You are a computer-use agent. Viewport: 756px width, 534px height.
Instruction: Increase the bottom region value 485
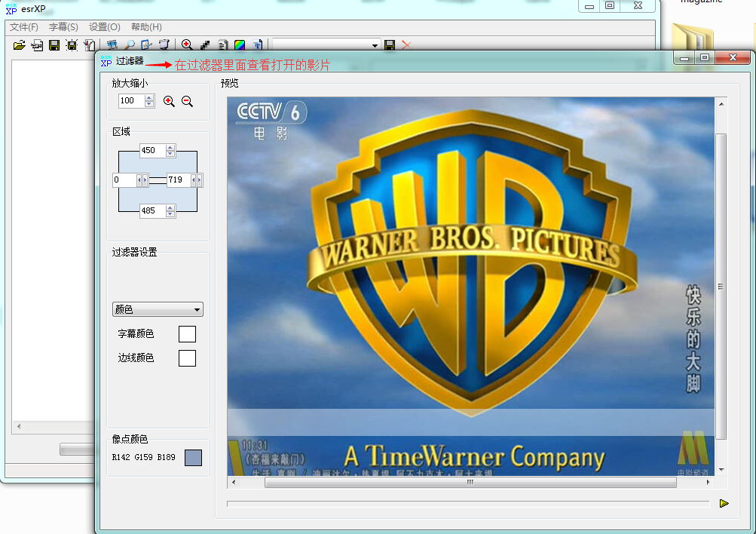click(x=170, y=208)
